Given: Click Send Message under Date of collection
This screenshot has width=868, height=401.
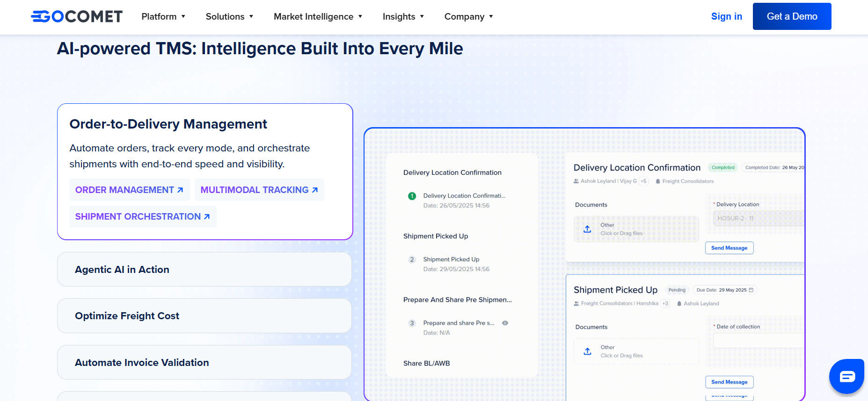Looking at the screenshot, I should [x=729, y=382].
